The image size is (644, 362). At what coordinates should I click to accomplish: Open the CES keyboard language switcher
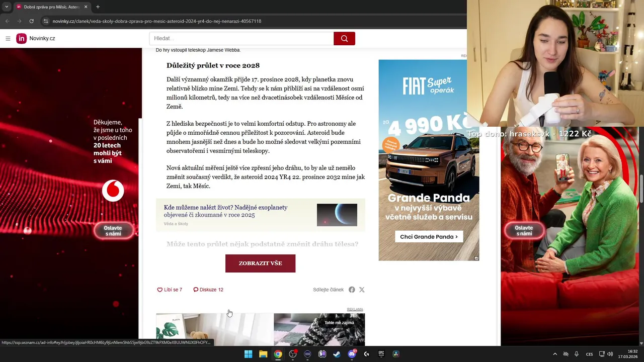[589, 354]
